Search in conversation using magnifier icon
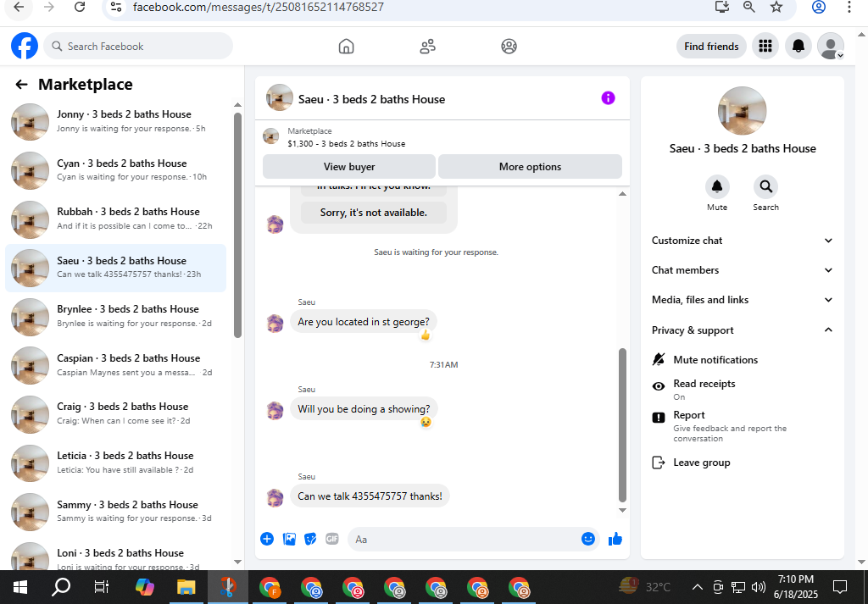Image resolution: width=868 pixels, height=604 pixels. [x=765, y=187]
